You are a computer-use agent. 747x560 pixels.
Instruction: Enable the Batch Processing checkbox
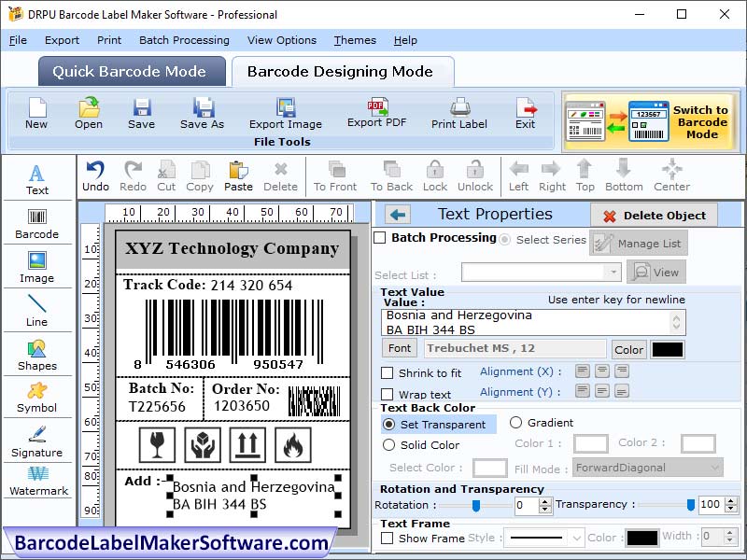click(x=380, y=238)
